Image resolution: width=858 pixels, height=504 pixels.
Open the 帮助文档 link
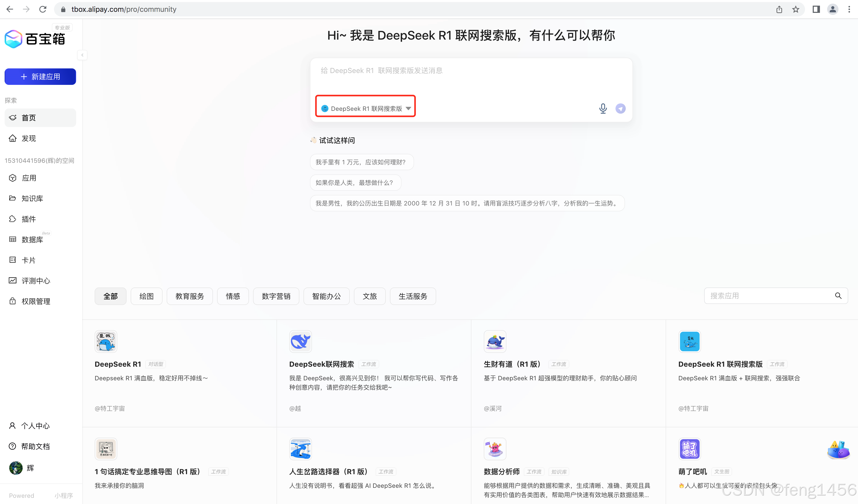(35, 446)
